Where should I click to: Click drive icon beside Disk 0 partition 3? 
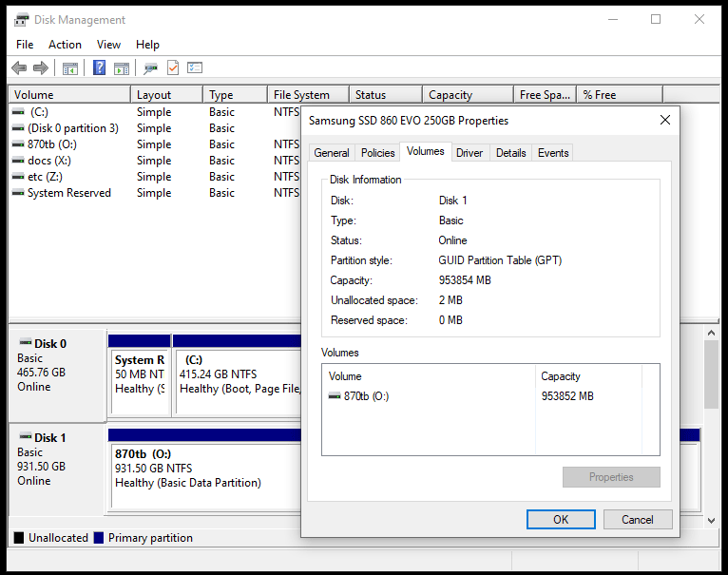pos(18,128)
